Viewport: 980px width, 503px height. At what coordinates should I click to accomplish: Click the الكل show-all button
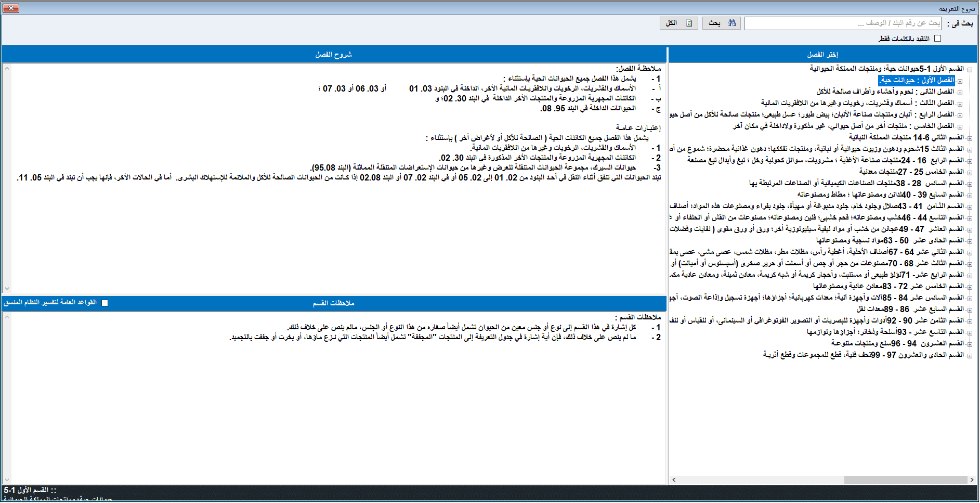click(680, 23)
